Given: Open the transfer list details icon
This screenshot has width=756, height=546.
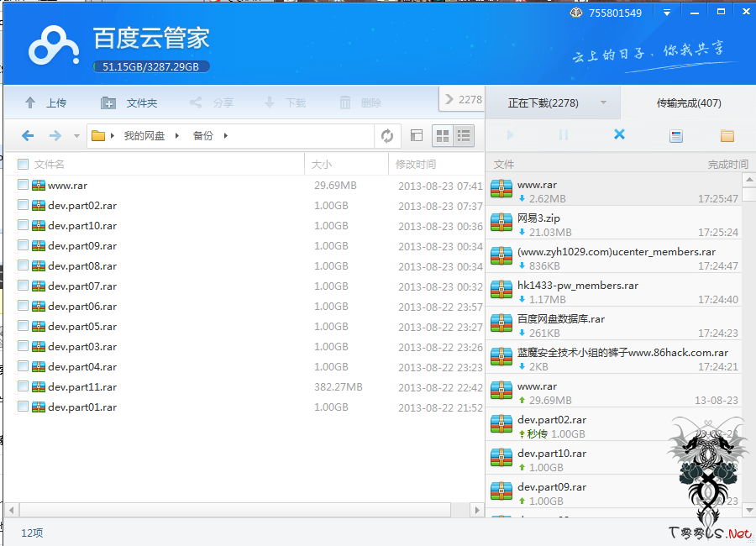Looking at the screenshot, I should [x=676, y=136].
